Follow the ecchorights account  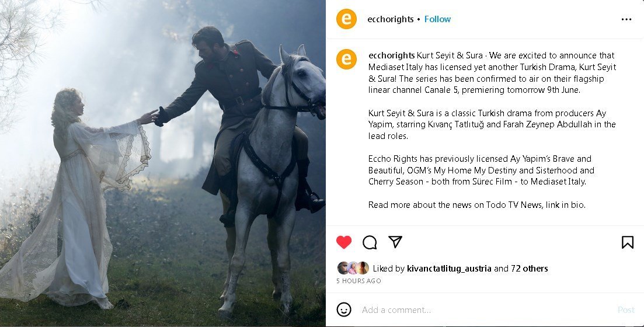click(x=437, y=19)
